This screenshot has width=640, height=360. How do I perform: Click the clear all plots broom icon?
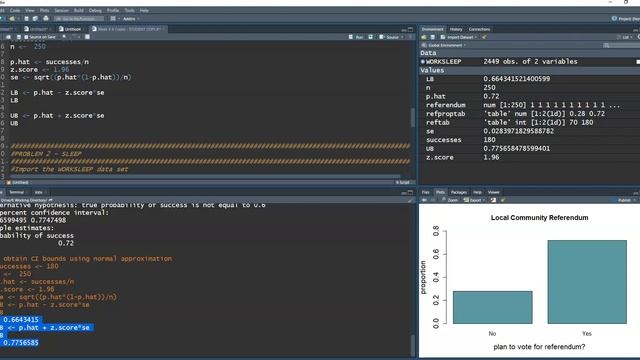point(503,200)
